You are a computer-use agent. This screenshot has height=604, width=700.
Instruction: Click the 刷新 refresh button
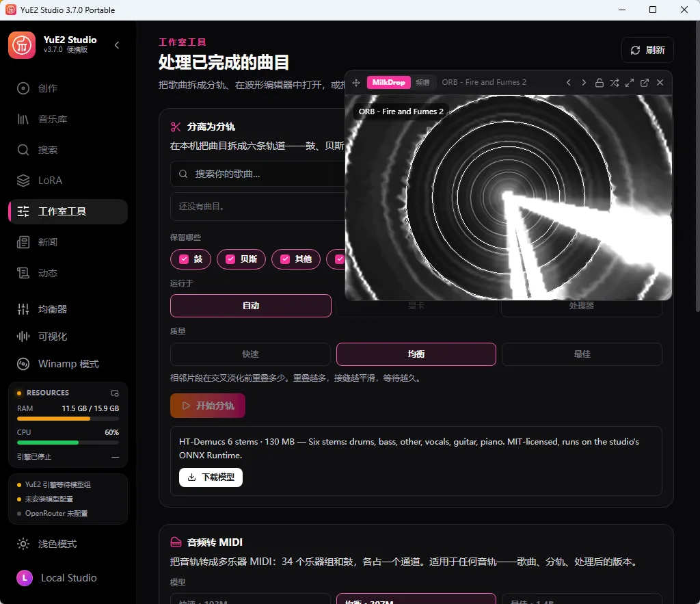click(647, 50)
